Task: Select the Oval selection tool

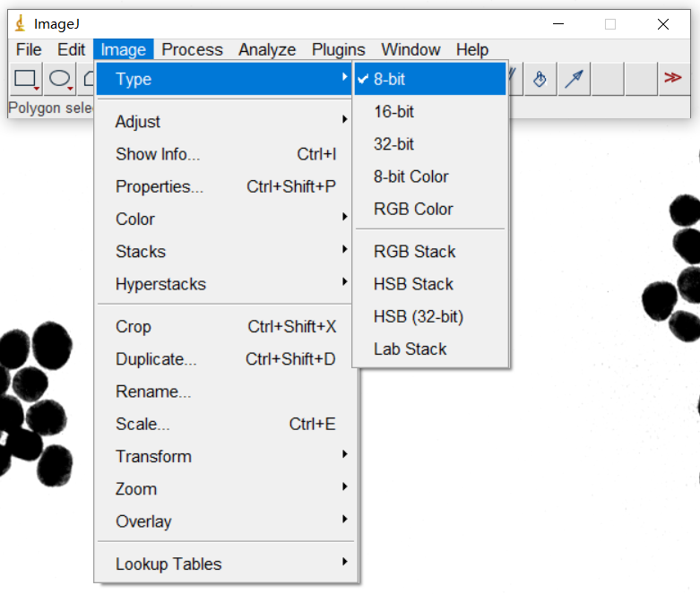Action: (59, 79)
